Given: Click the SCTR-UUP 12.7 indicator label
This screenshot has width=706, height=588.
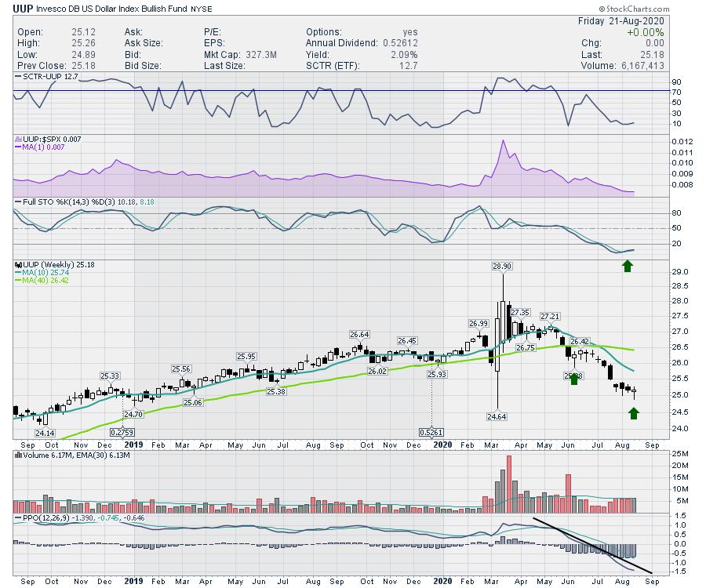Looking at the screenshot, I should (51, 78).
